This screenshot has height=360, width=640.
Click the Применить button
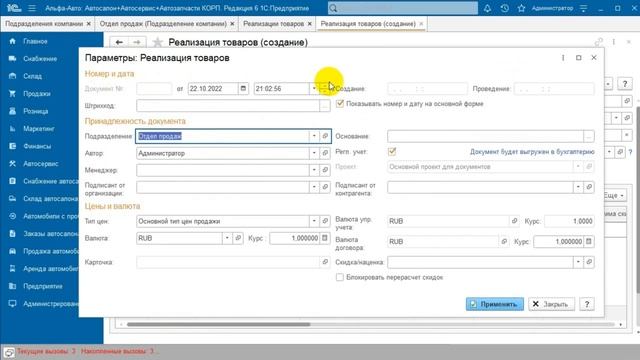(x=495, y=304)
